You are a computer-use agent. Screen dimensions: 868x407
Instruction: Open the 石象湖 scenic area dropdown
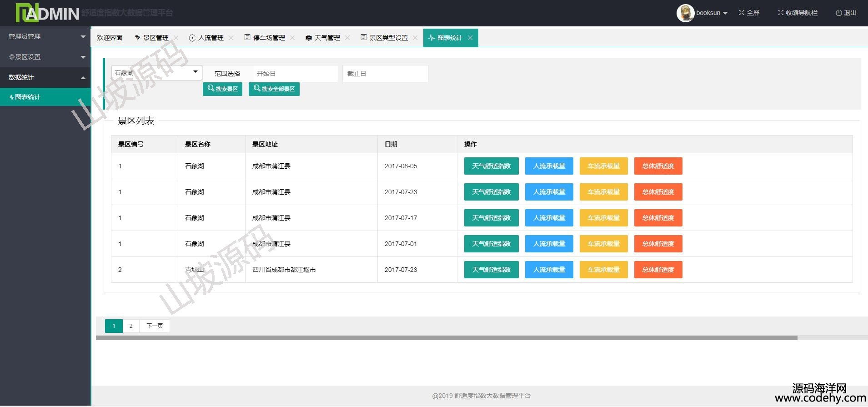click(x=156, y=73)
